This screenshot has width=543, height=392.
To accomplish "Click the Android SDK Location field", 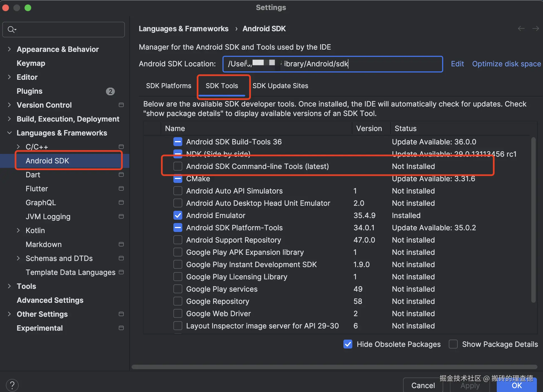I will [x=333, y=64].
